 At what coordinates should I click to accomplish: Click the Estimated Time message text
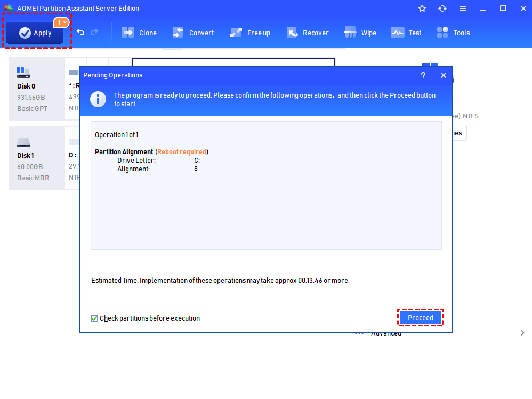pos(220,281)
